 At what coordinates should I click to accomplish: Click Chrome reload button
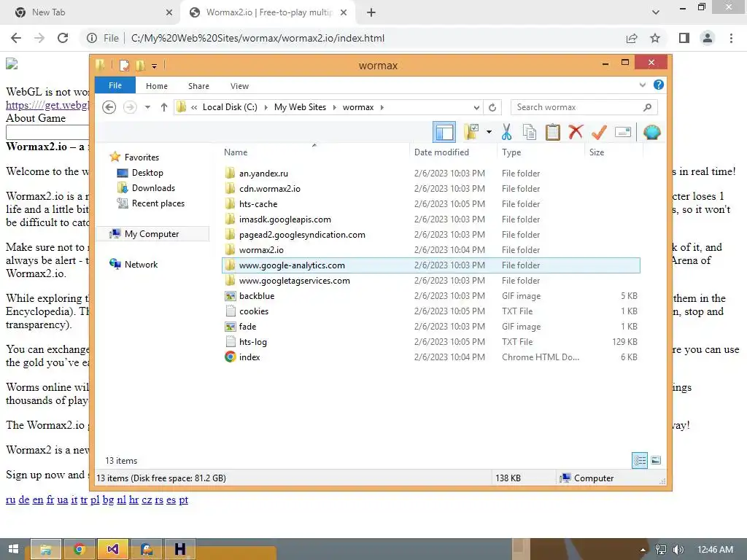coord(63,38)
